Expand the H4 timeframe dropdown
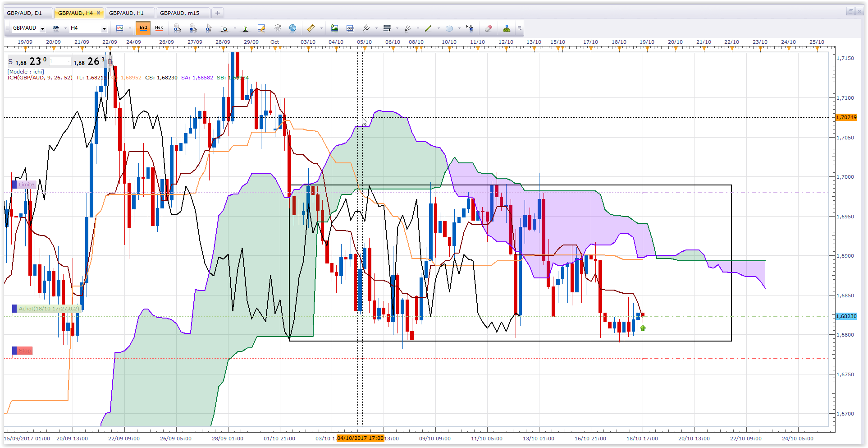This screenshot has height=448, width=868. (x=104, y=28)
